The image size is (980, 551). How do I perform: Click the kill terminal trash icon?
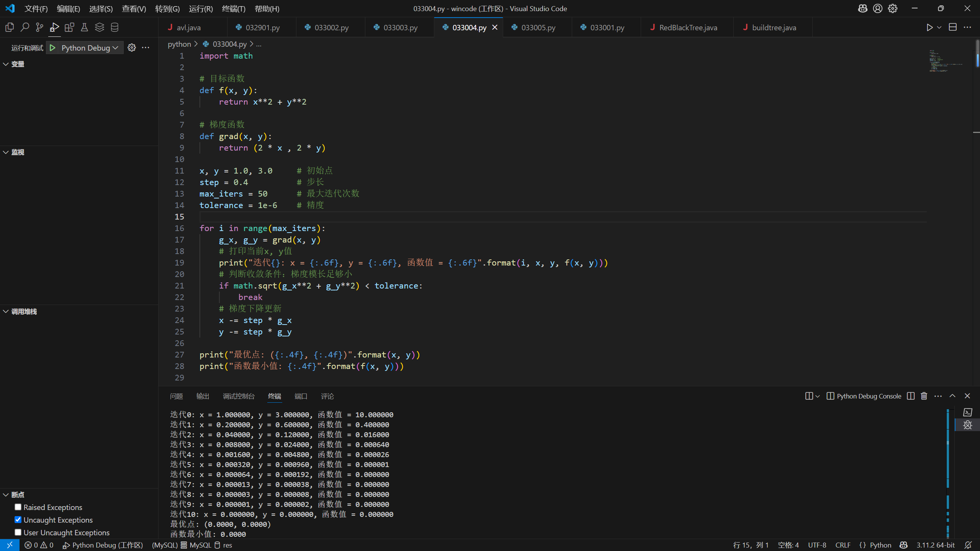coord(924,396)
